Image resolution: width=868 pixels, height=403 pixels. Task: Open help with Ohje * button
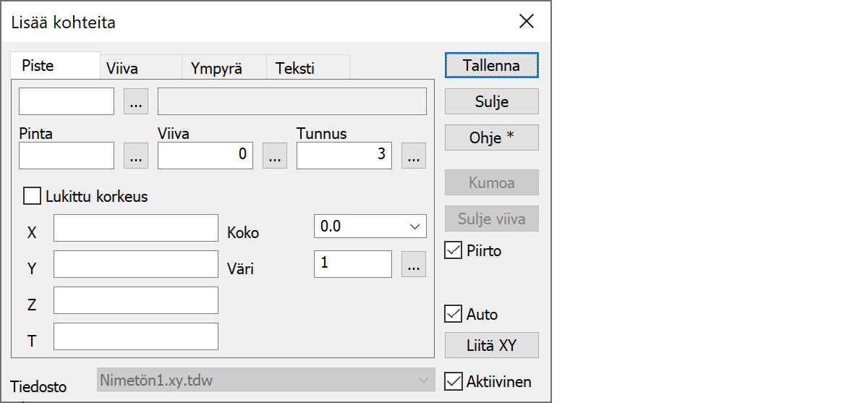coord(491,137)
